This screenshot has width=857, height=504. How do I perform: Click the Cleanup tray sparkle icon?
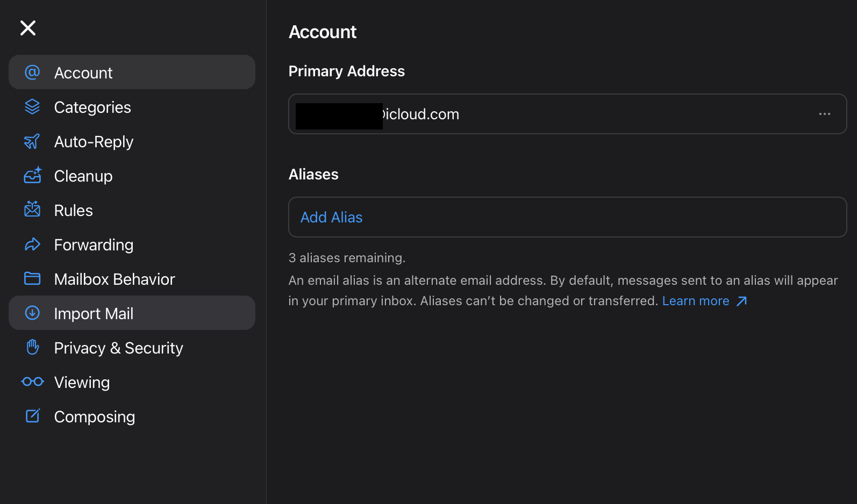pyautogui.click(x=32, y=175)
